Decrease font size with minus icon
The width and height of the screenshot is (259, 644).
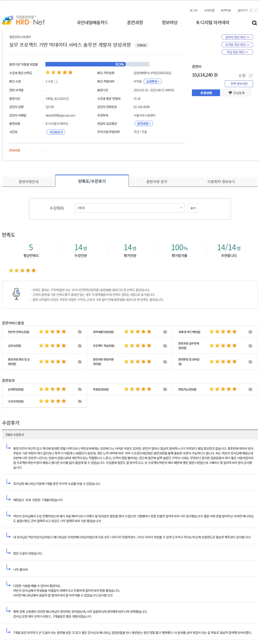click(x=256, y=10)
